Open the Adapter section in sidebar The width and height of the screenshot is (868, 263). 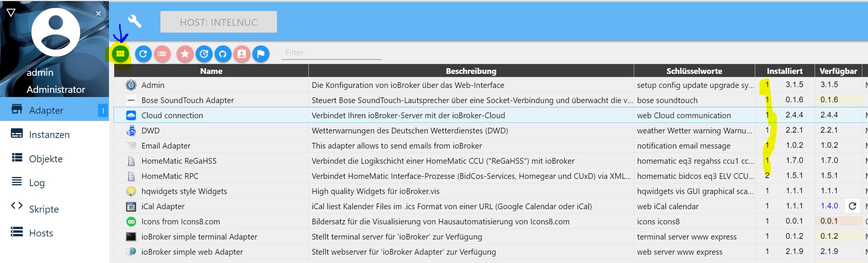54,110
